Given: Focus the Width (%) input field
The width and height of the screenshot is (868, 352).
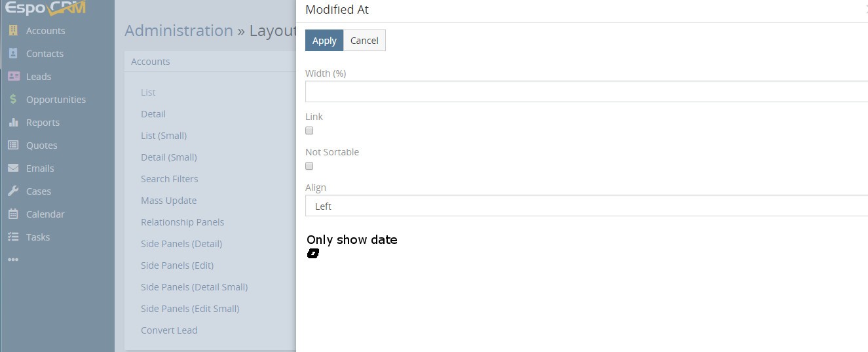Looking at the screenshot, I should 586,92.
